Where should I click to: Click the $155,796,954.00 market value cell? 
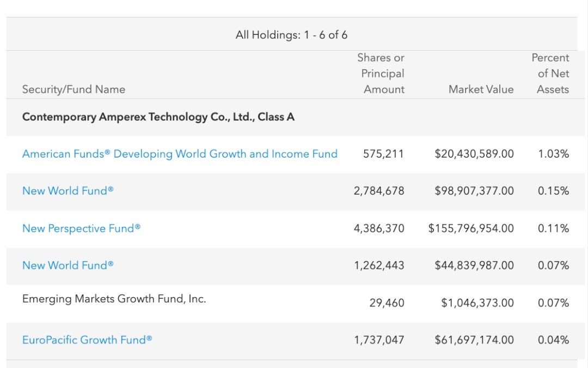coord(471,228)
